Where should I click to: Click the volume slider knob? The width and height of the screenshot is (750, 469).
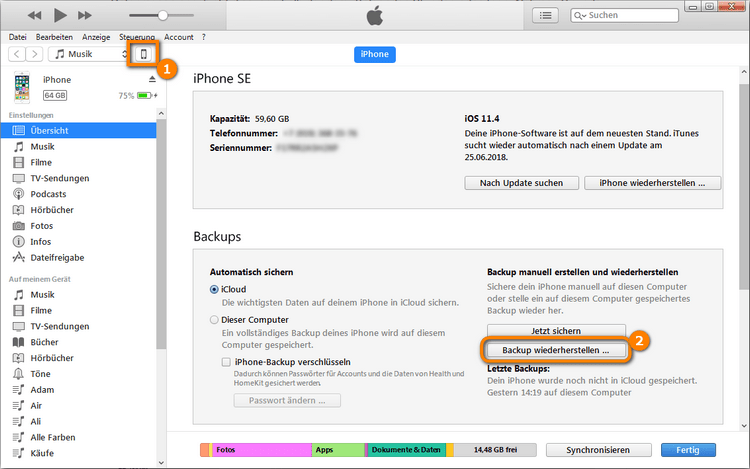(163, 15)
